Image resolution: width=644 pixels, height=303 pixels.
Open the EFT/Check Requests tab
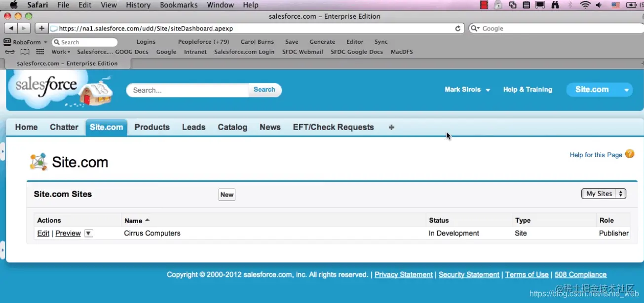333,127
